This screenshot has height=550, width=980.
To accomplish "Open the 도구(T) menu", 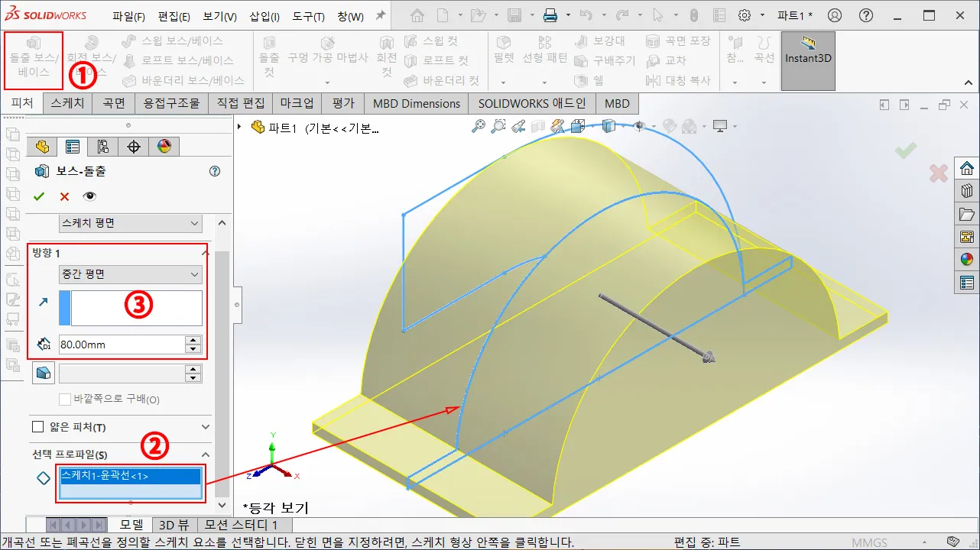I will pos(309,16).
